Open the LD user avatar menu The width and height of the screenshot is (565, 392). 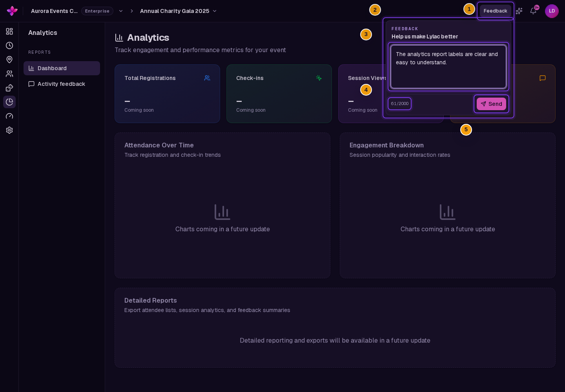click(x=552, y=11)
